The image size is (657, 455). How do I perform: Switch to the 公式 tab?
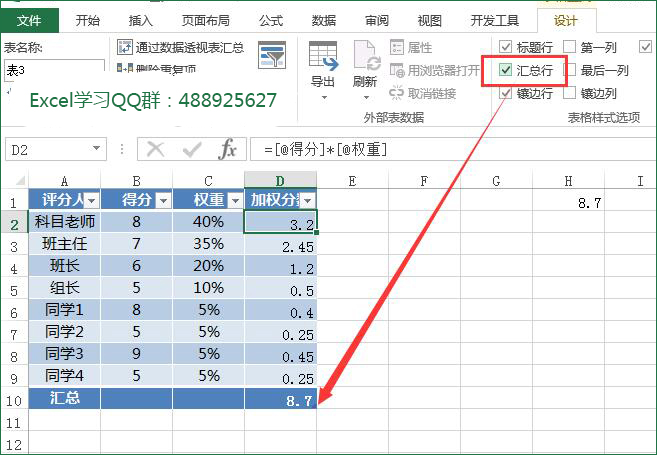coord(271,20)
